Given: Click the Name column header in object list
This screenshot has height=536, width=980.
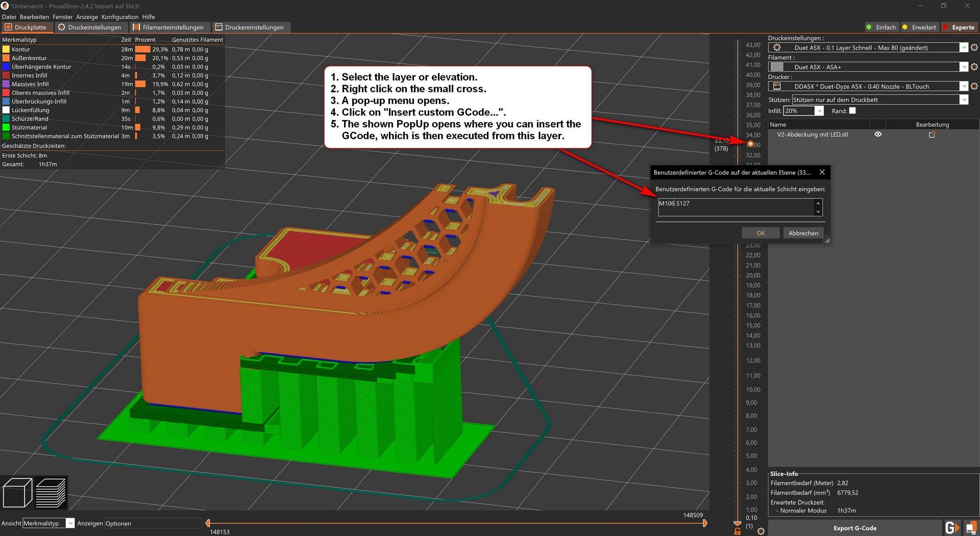Looking at the screenshot, I should [x=819, y=125].
